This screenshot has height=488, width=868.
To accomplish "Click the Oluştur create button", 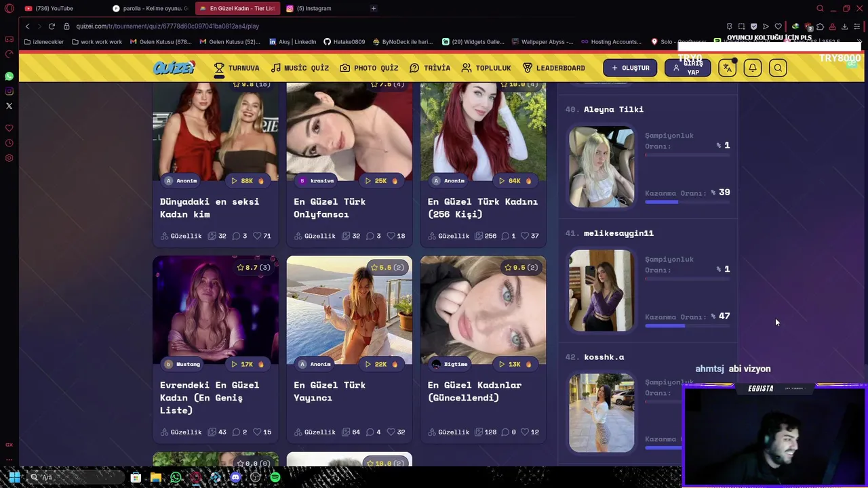I will click(x=630, y=68).
